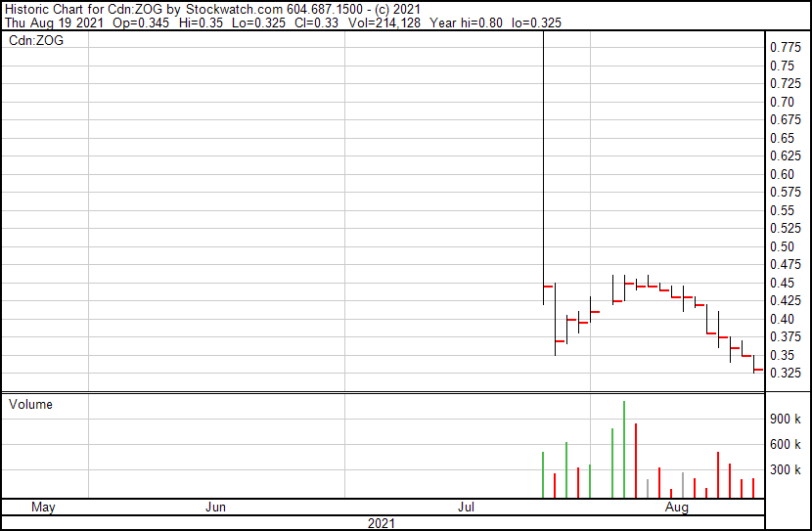
Task: Select the 0.55 price axis label
Action: coord(782,210)
